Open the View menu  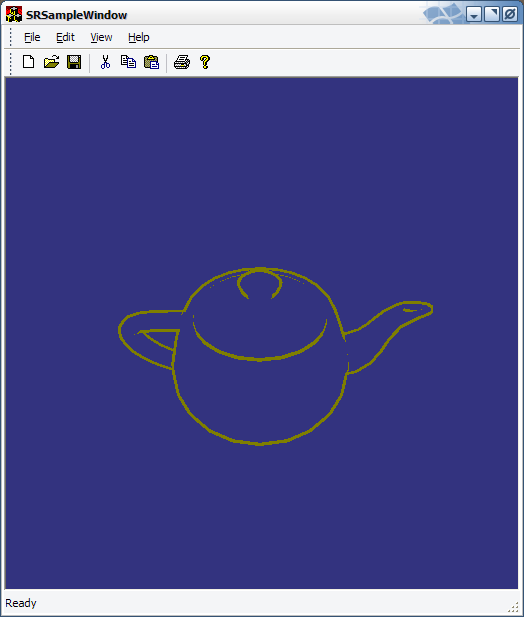pos(101,37)
